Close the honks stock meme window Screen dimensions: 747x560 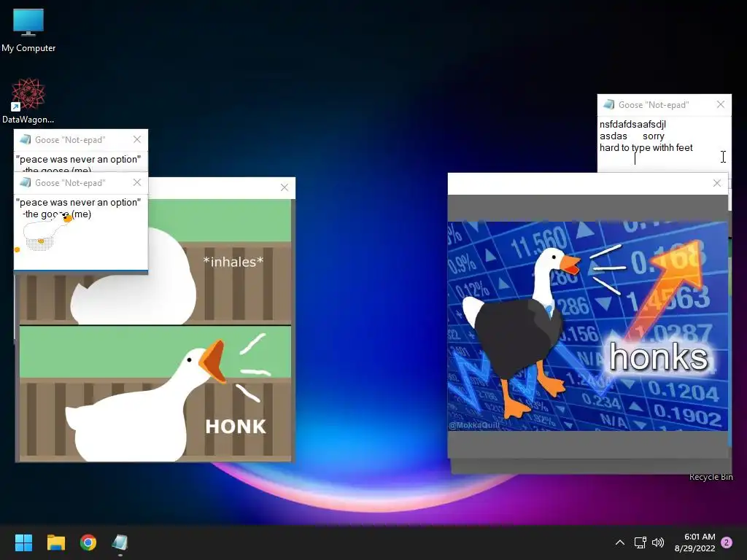pyautogui.click(x=717, y=183)
